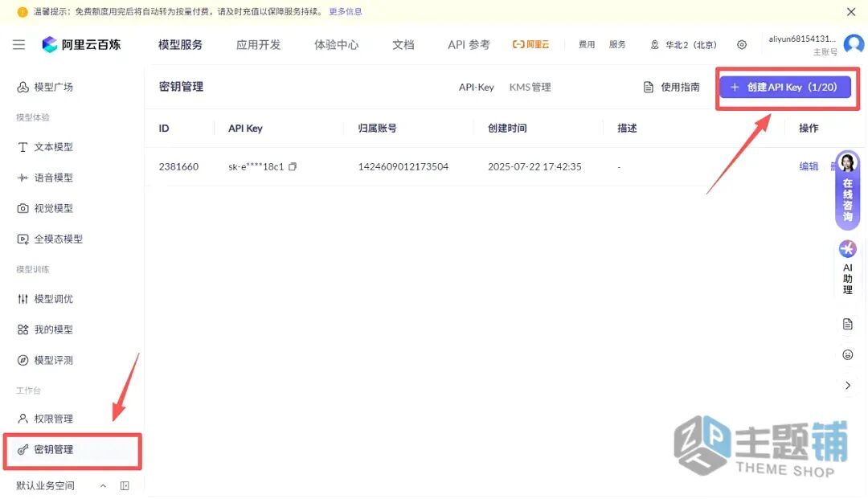
Task: Click the 描述 column header
Action: click(627, 129)
